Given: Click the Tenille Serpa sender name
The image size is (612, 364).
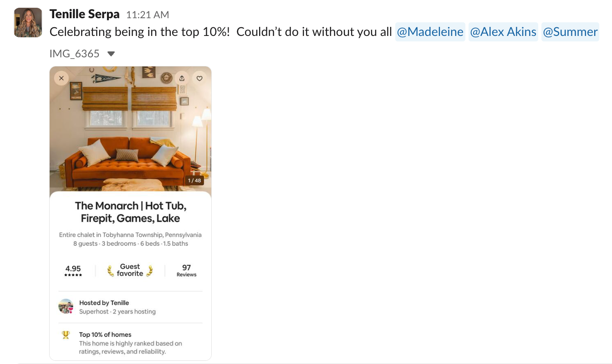Looking at the screenshot, I should click(84, 15).
